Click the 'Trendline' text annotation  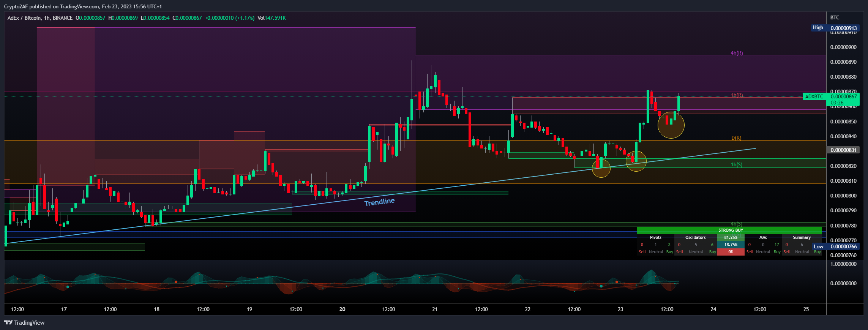pos(379,202)
